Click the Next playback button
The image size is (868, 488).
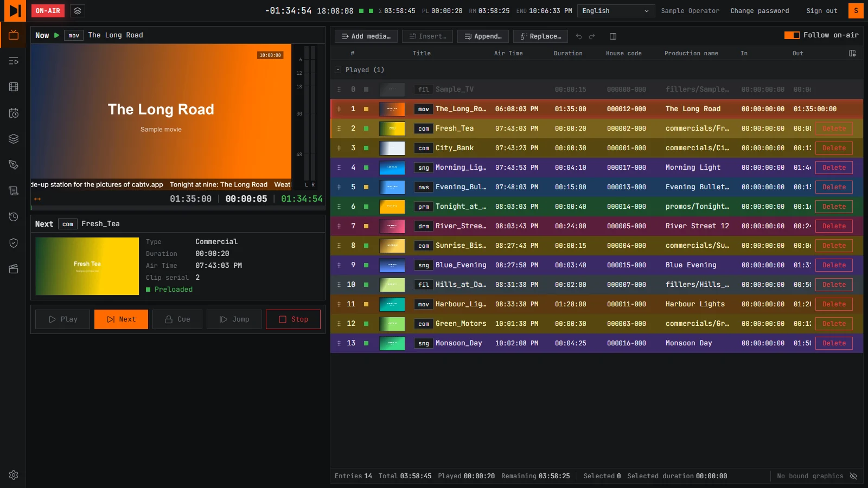121,319
